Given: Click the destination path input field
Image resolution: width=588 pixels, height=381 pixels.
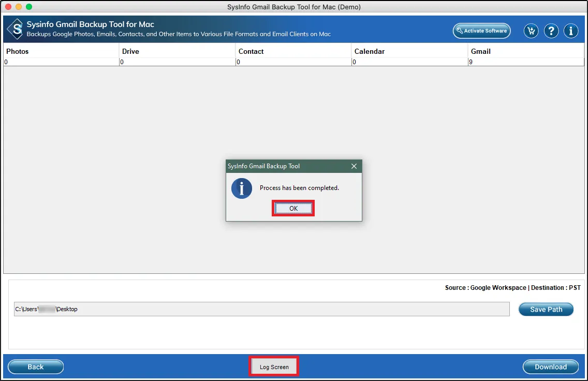Looking at the screenshot, I should (x=262, y=309).
